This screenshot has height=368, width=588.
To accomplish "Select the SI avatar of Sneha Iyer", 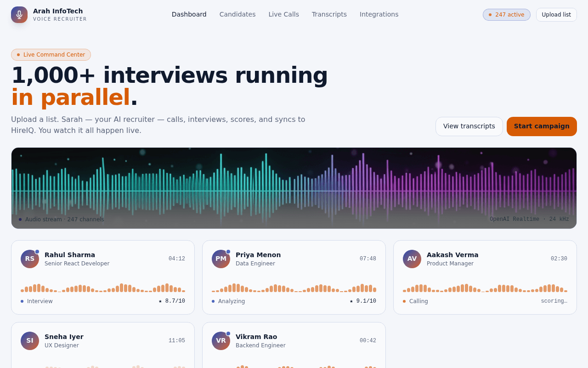I will (x=30, y=341).
